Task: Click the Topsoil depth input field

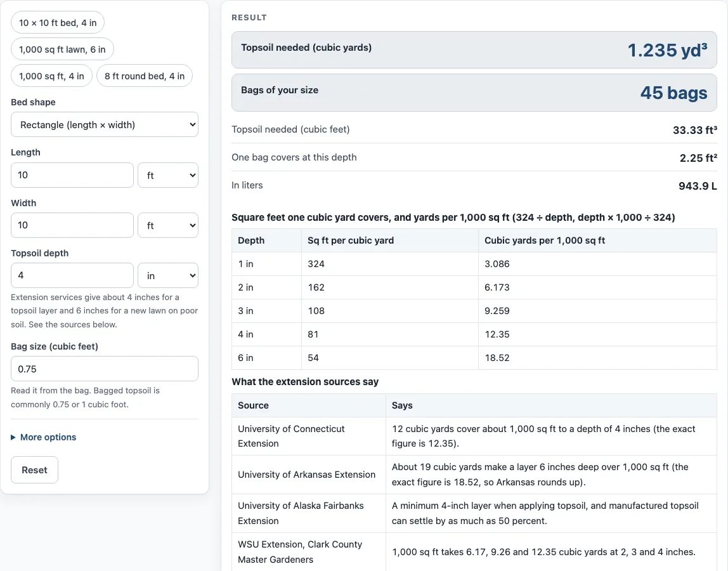Action: [x=72, y=275]
